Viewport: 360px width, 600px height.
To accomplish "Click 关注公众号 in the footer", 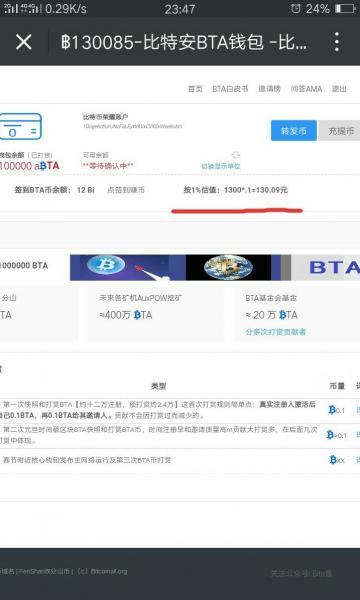I will (x=301, y=573).
